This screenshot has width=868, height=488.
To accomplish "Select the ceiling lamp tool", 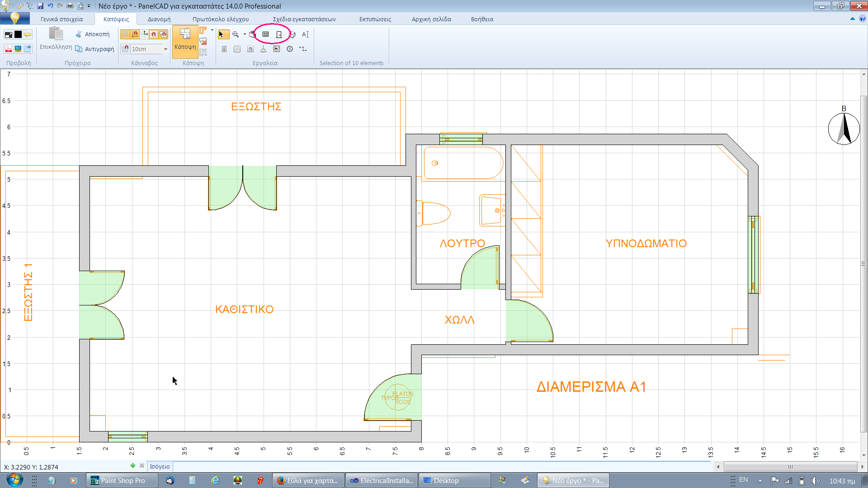I will [x=263, y=49].
